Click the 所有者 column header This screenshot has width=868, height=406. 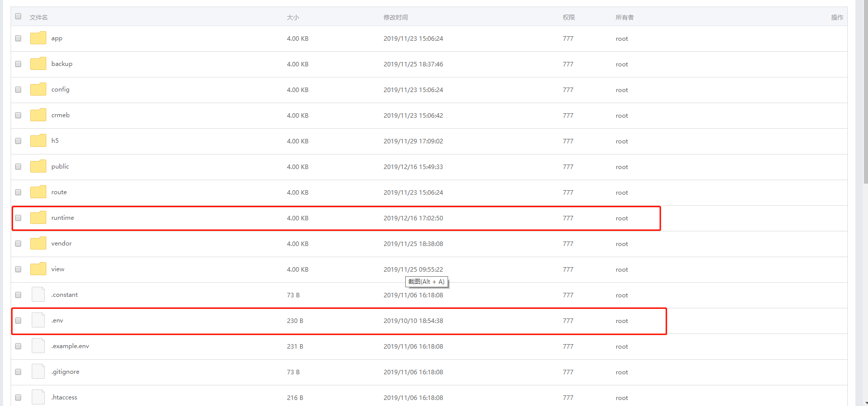625,17
